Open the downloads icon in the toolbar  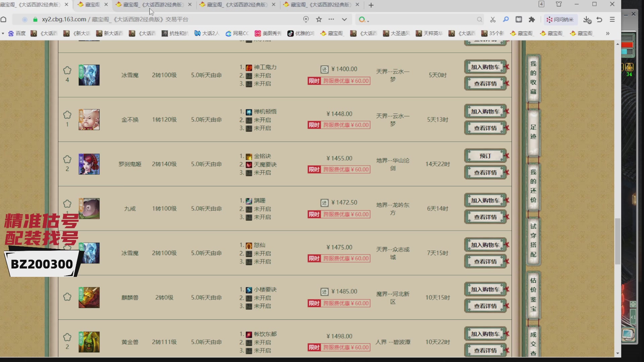[587, 19]
